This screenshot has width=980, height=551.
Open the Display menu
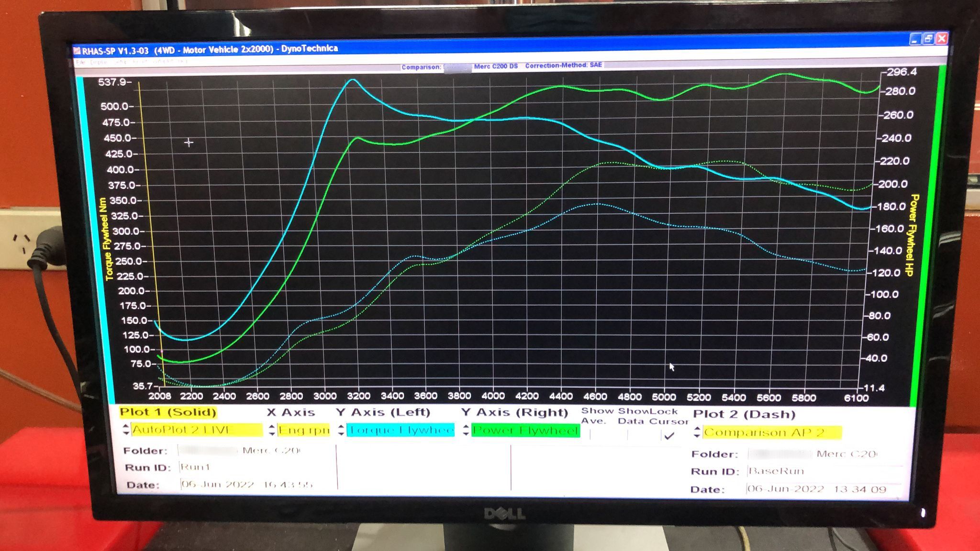[x=99, y=62]
